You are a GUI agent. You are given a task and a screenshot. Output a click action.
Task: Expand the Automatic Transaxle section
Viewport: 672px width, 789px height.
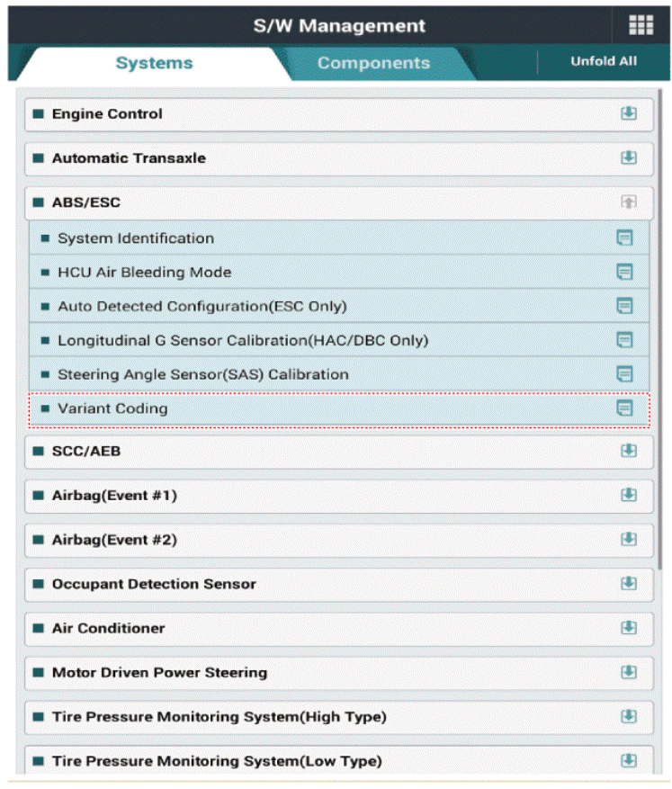pyautogui.click(x=628, y=158)
